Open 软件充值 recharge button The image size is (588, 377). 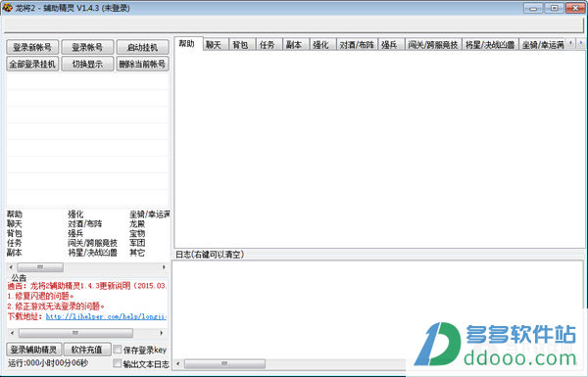87,350
